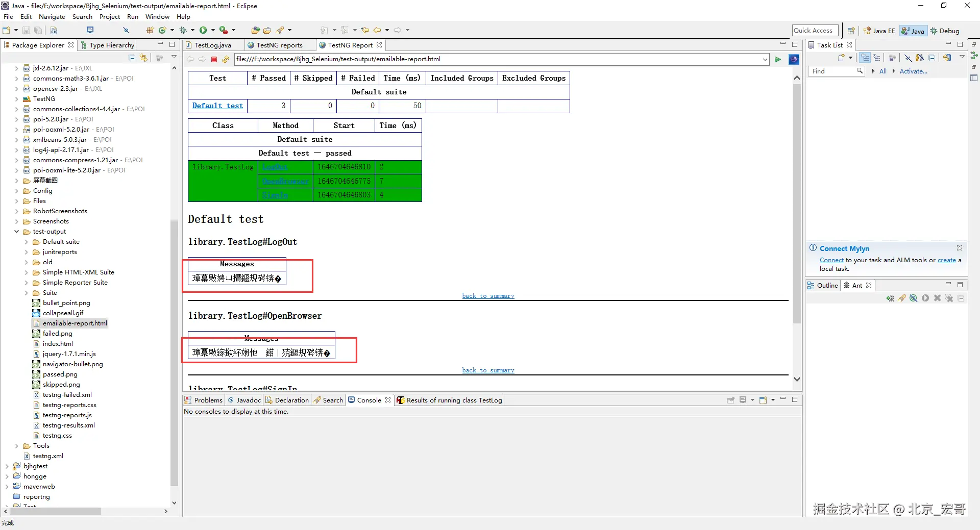Viewport: 980px width, 530px height.
Task: Click the New Task icon in Task List
Action: pyautogui.click(x=841, y=58)
